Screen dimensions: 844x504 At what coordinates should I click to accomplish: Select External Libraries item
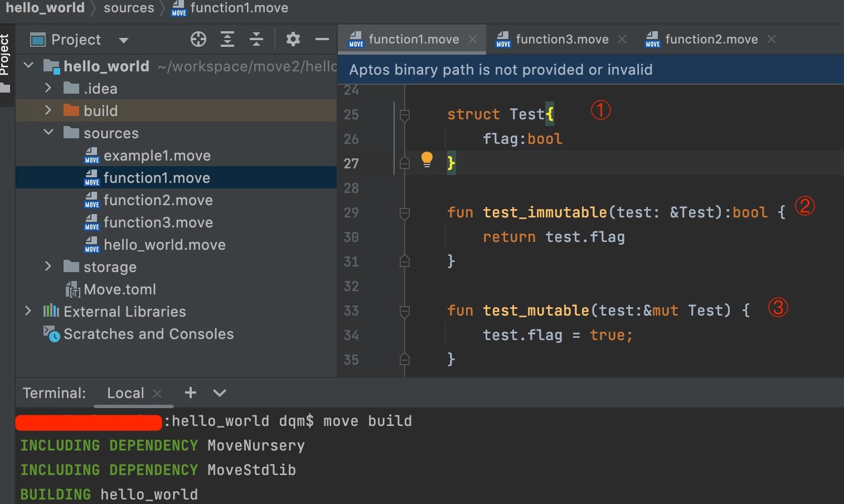pos(125,312)
